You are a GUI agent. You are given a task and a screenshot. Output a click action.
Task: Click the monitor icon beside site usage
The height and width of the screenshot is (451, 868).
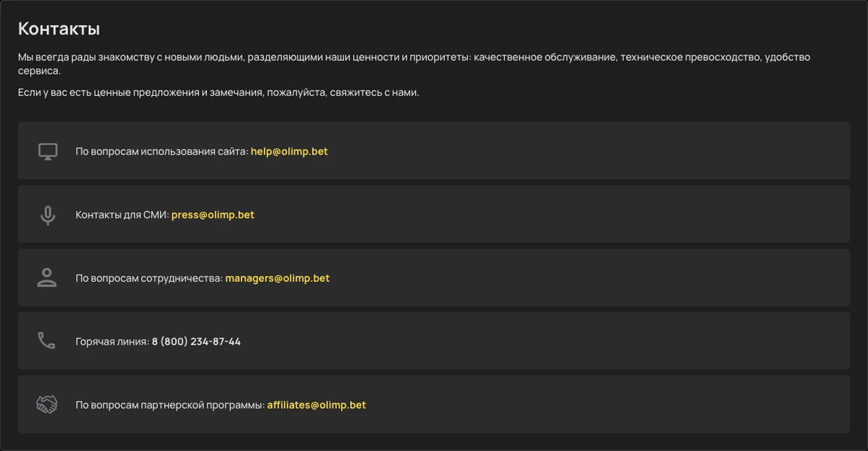47,151
